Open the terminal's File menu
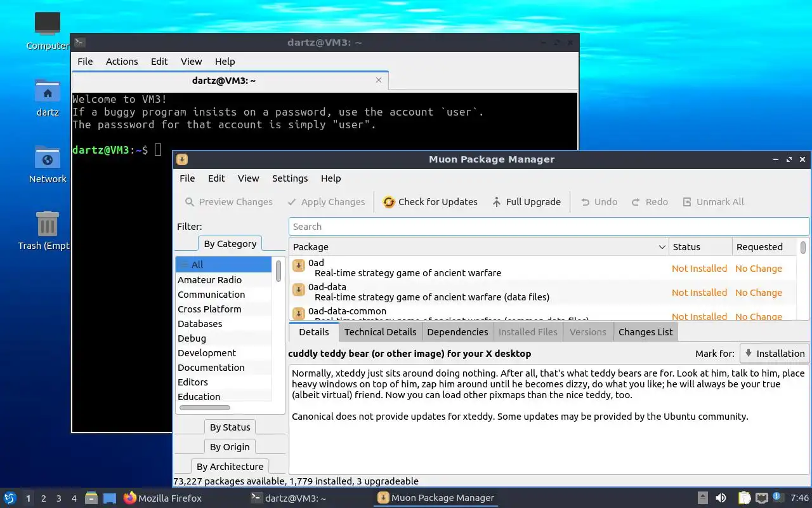 [85, 62]
